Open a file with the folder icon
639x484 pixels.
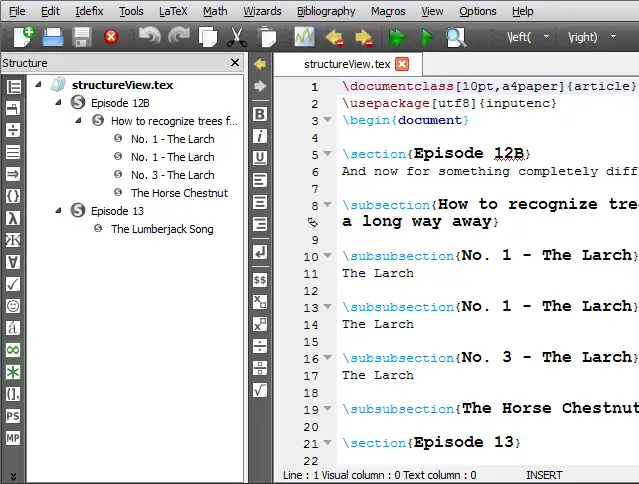[x=53, y=37]
